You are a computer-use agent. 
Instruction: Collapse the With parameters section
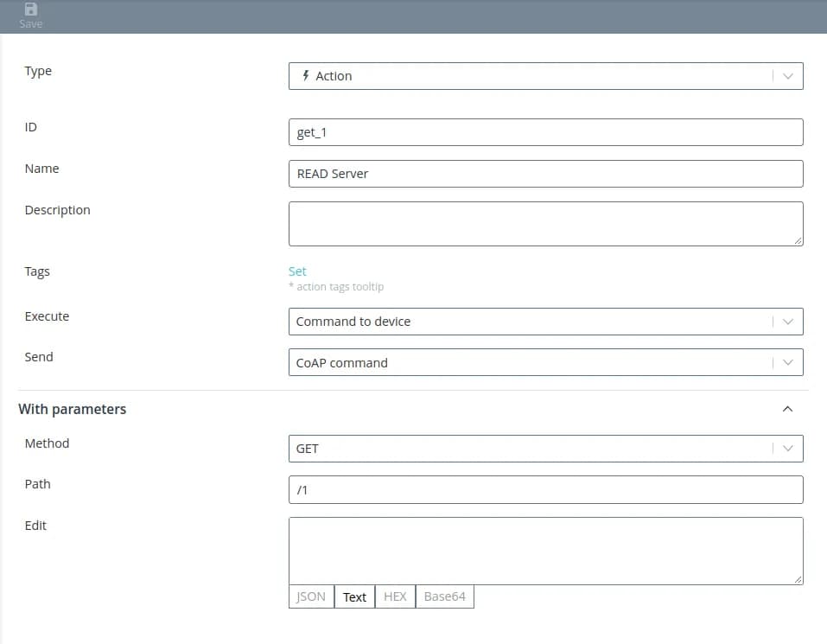point(787,409)
